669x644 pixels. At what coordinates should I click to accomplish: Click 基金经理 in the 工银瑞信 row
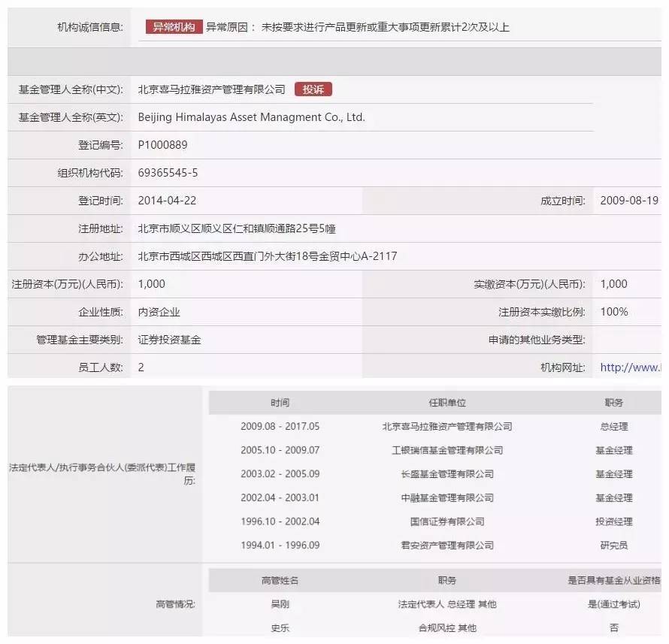(614, 450)
